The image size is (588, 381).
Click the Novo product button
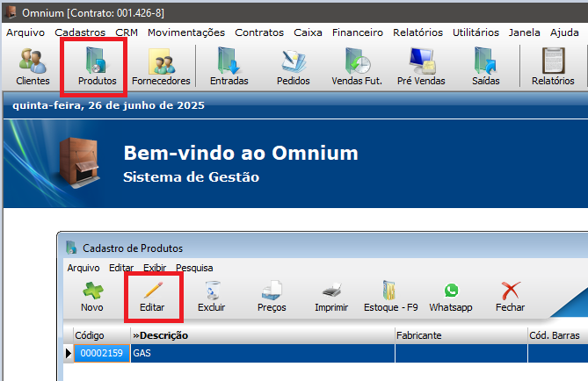click(91, 297)
